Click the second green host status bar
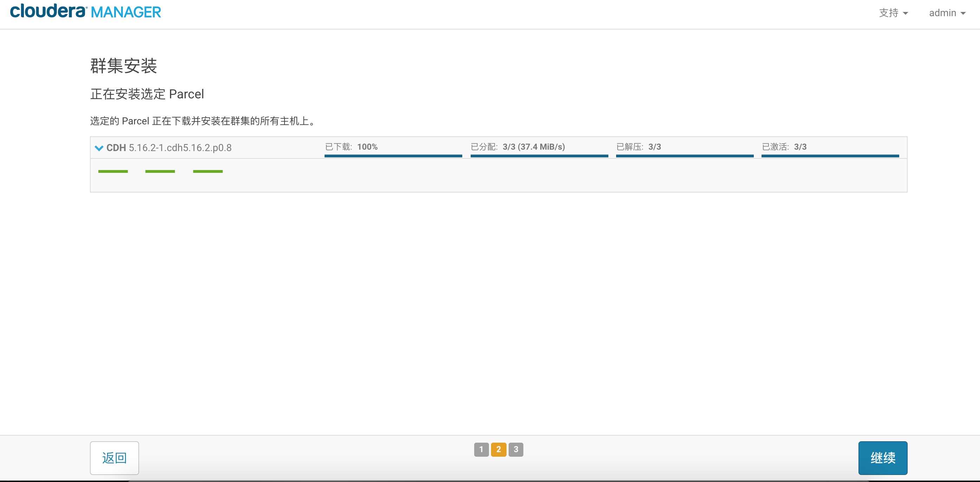Viewport: 980px width, 482px height. pyautogui.click(x=160, y=171)
